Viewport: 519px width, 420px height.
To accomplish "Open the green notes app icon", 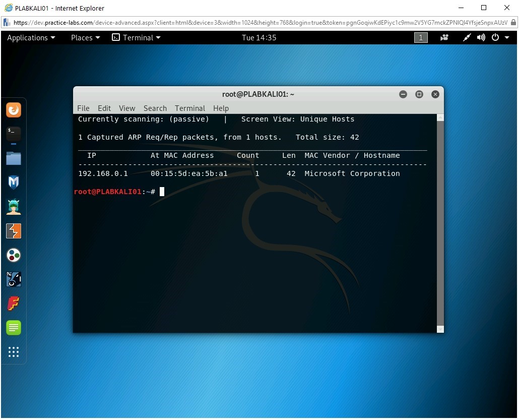I will [14, 328].
